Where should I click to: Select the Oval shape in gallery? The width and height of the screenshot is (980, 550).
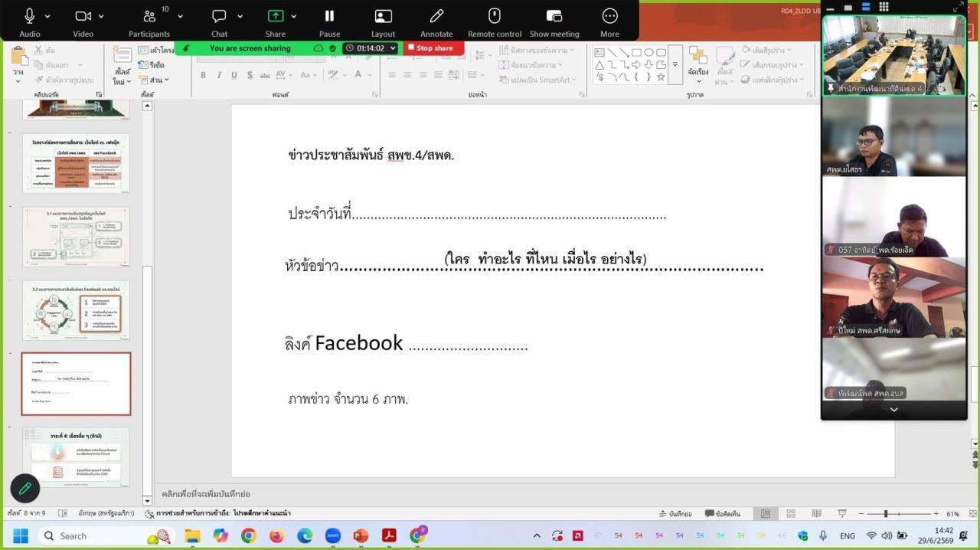point(648,52)
